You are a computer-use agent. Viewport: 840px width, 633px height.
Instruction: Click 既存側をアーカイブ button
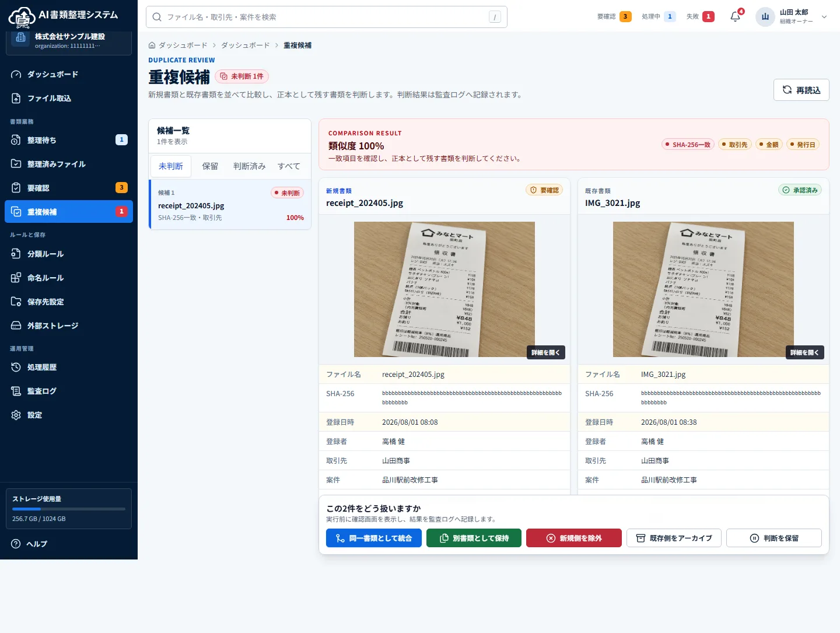[674, 538]
